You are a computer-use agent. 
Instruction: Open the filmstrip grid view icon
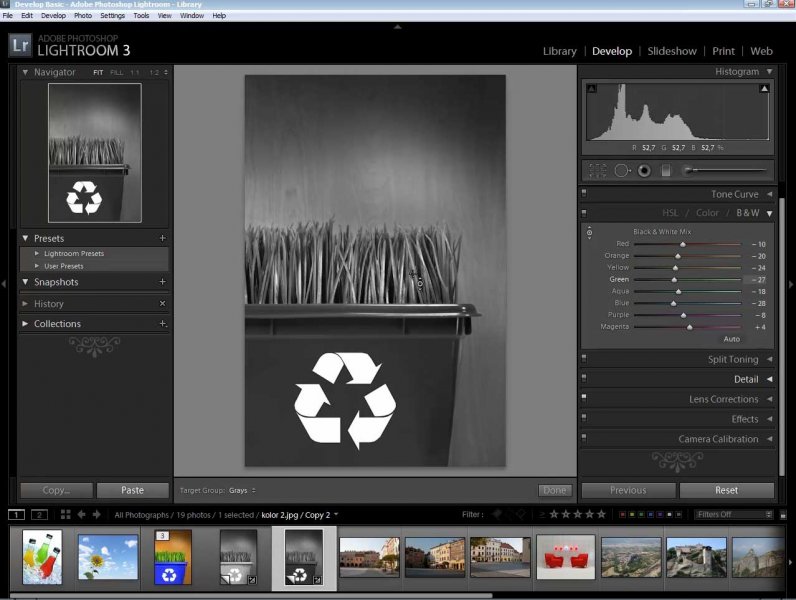[x=65, y=515]
